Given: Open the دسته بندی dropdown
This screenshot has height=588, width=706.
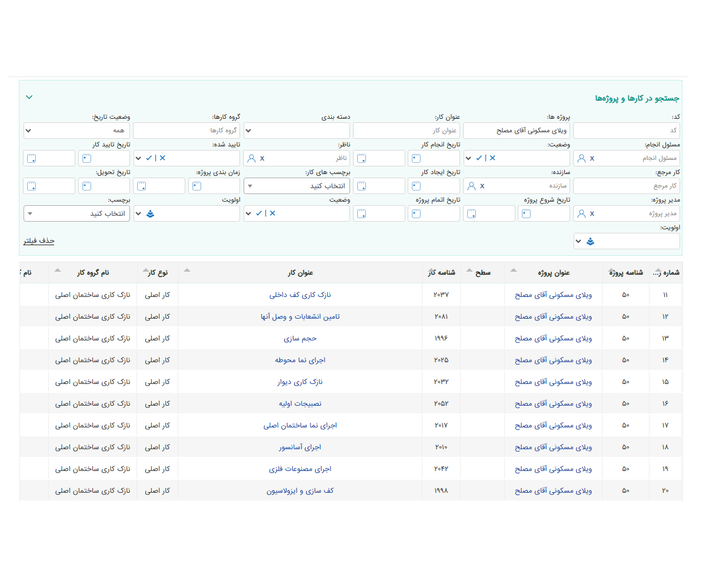Looking at the screenshot, I should [297, 131].
